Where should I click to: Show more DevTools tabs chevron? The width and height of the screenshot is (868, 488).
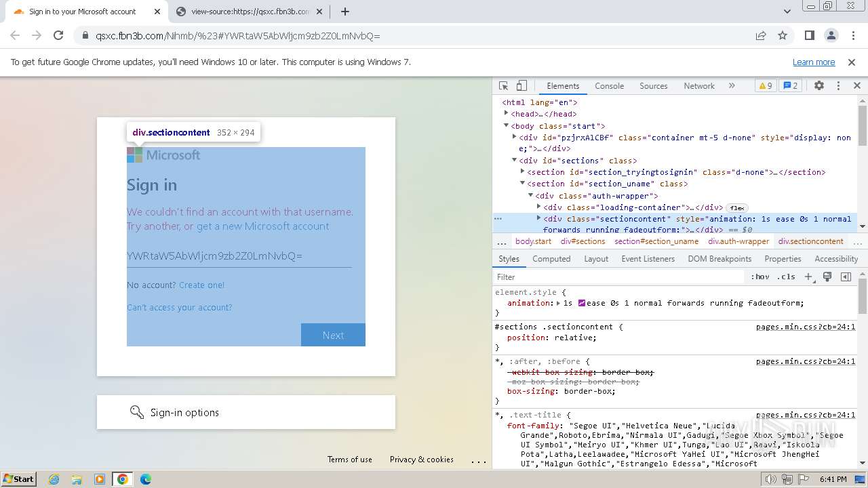(x=732, y=86)
